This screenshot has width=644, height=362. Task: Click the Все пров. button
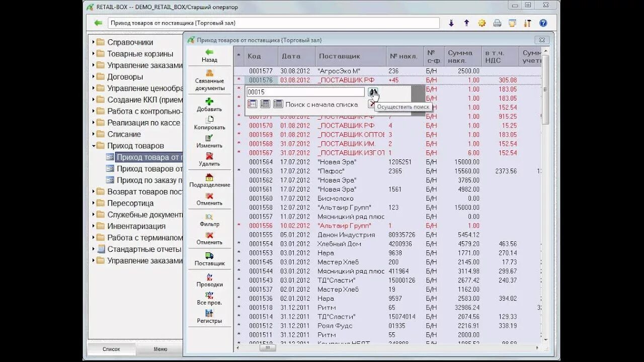pos(209,299)
